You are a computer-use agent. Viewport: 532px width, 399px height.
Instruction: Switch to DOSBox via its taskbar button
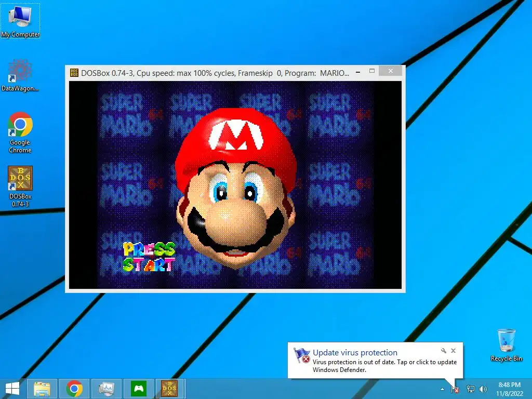[170, 389]
